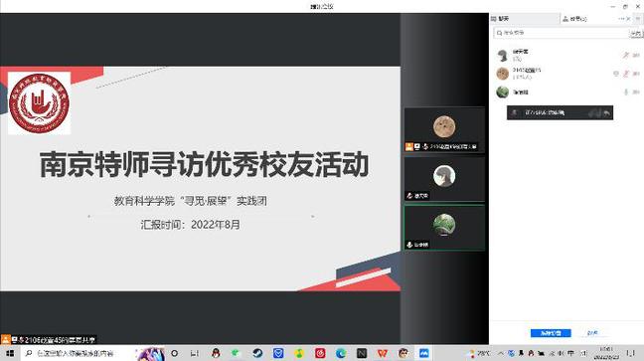
Task: Click the Windows Start button
Action: point(10,353)
